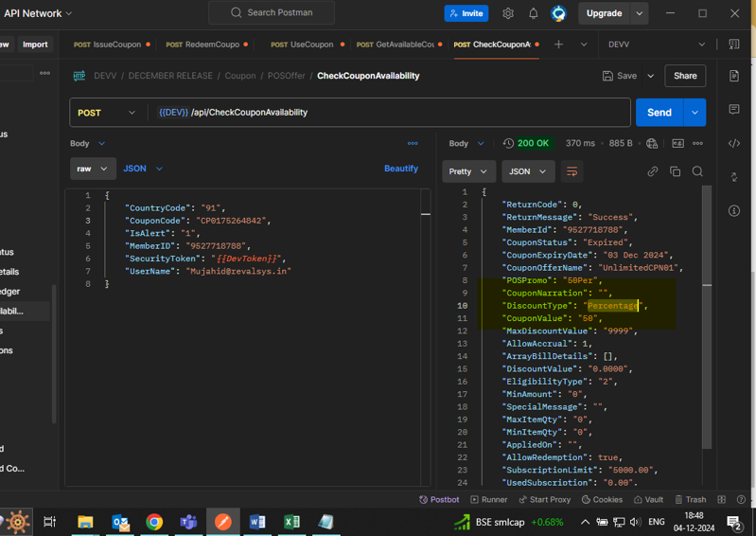Screen dimensions: 756x536
Task: Copy the response body using copy icon
Action: (675, 171)
